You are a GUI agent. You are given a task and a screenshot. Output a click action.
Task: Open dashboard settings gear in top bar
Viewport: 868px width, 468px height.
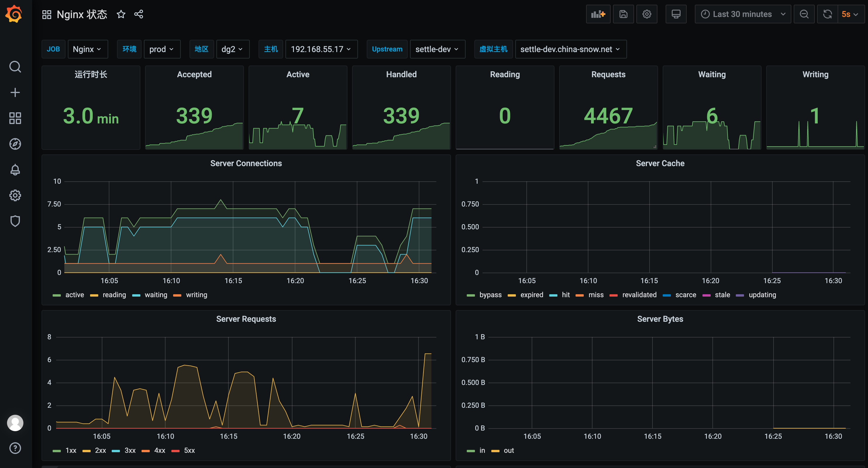click(647, 14)
